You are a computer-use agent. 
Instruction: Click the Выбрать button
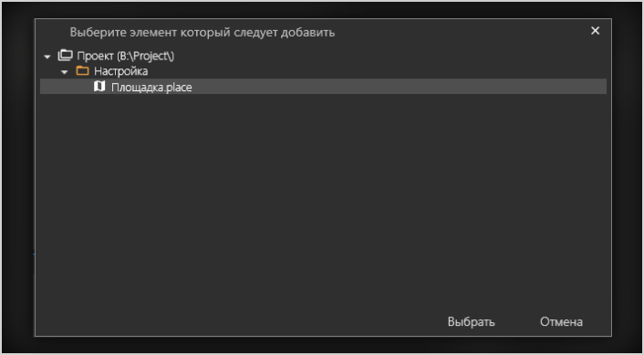471,322
